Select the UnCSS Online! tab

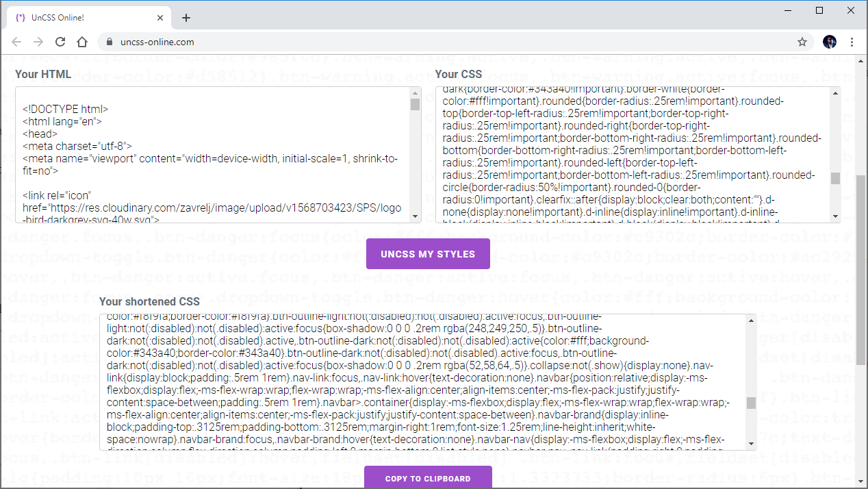coord(89,18)
